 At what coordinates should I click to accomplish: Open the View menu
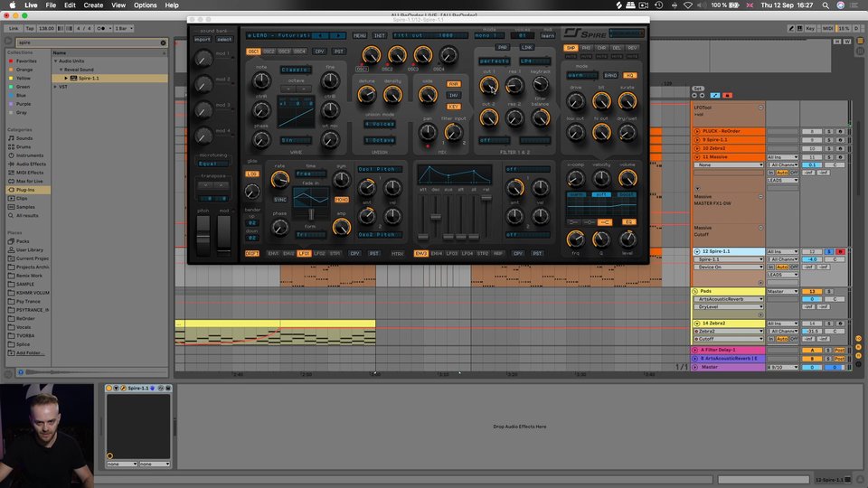coord(118,5)
